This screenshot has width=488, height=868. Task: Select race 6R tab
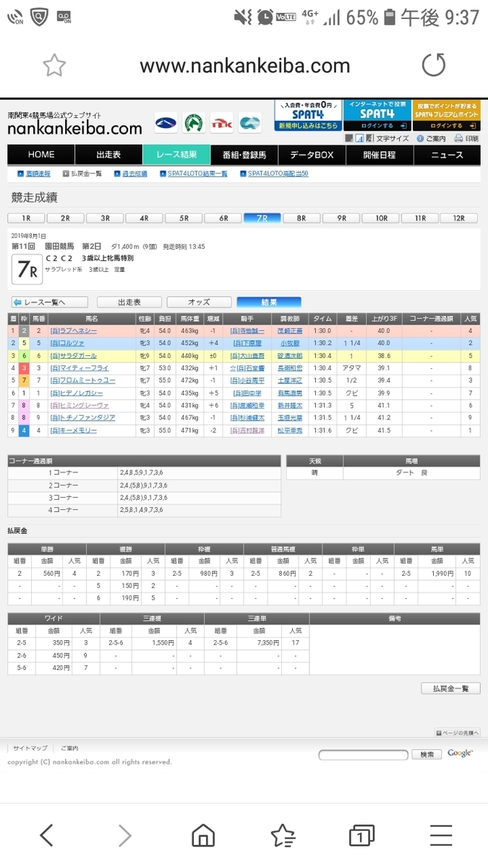(x=223, y=218)
